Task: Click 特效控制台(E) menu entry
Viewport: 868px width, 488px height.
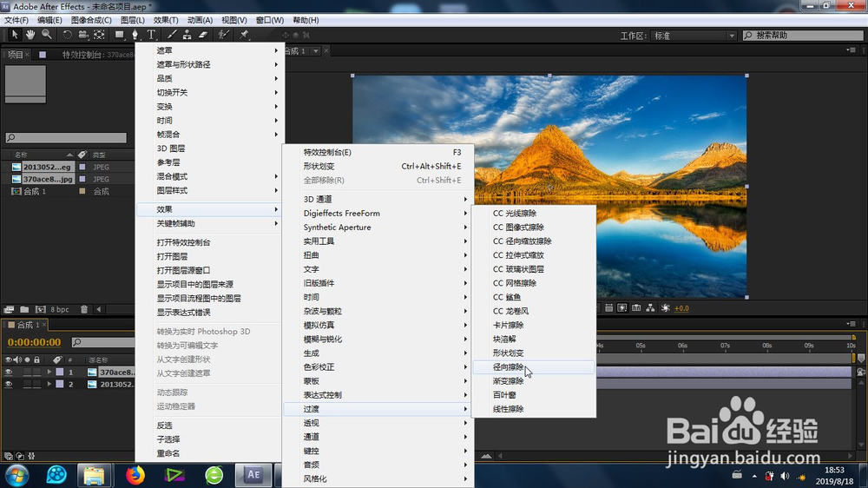Action: (378, 152)
